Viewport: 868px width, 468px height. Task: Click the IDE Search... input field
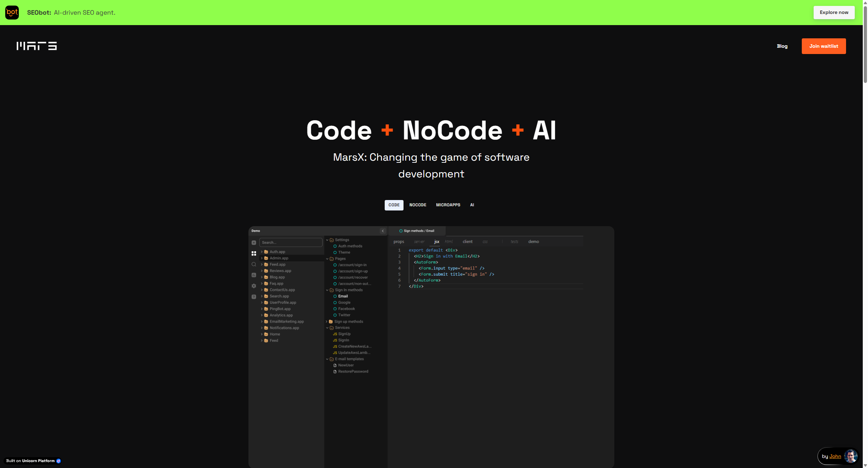(291, 243)
